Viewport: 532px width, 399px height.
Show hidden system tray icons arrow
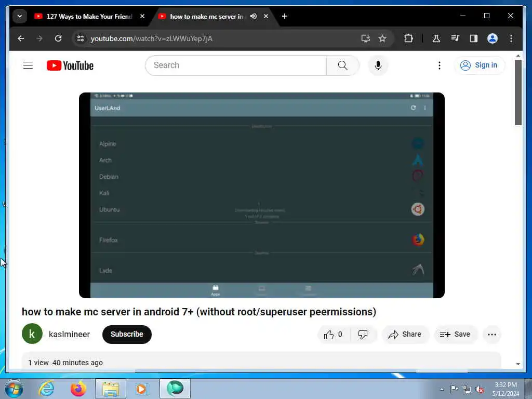[x=442, y=389]
